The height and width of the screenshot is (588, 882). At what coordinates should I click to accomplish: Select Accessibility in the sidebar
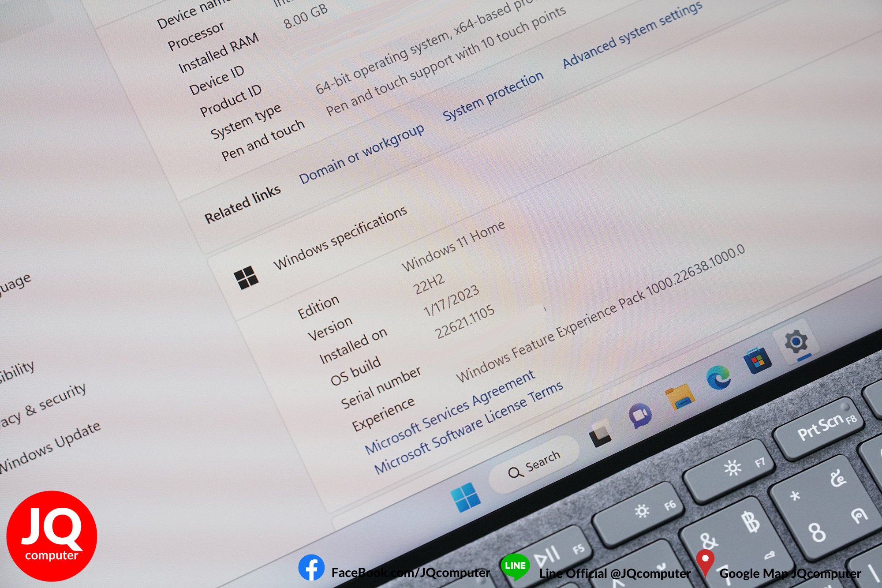[x=16, y=372]
